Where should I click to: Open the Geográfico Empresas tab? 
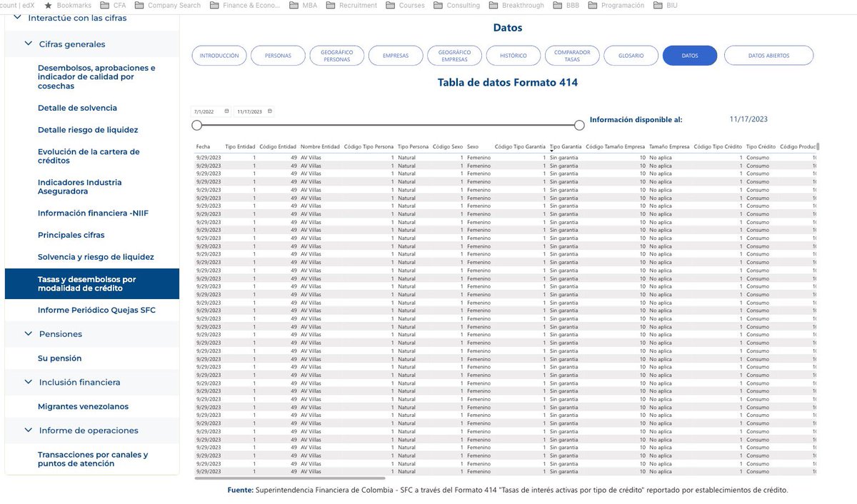tap(454, 56)
